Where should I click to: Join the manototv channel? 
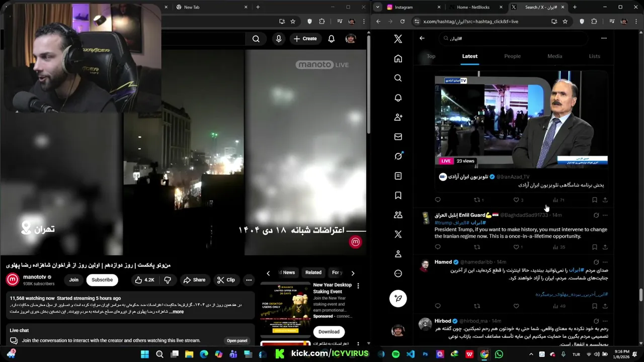[x=74, y=280]
